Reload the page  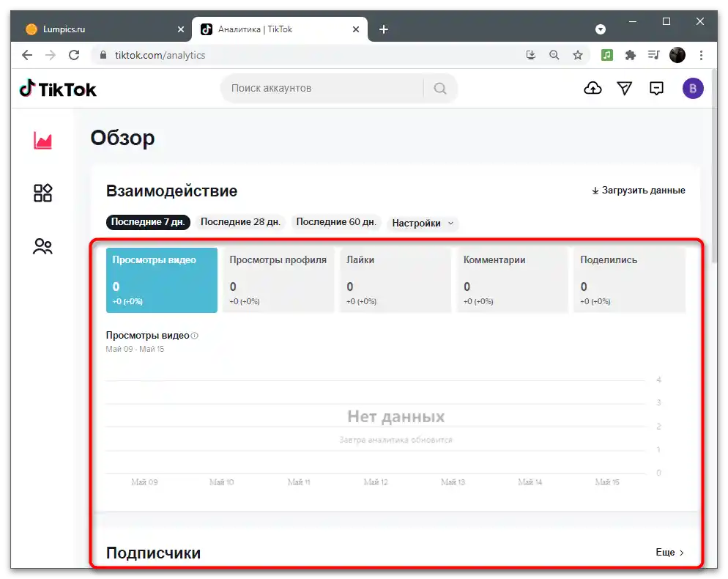[x=74, y=55]
